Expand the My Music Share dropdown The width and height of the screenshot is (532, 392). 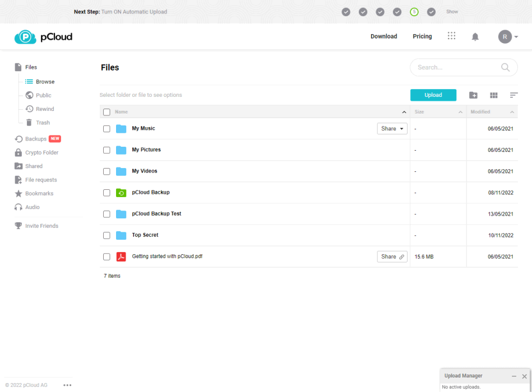click(x=392, y=129)
